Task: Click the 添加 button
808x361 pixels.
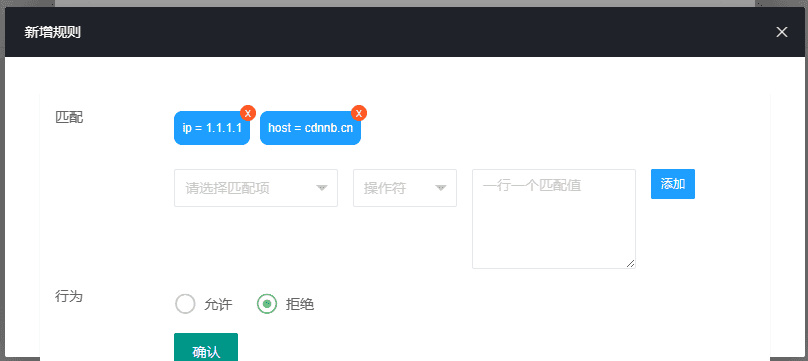Action: pyautogui.click(x=672, y=184)
